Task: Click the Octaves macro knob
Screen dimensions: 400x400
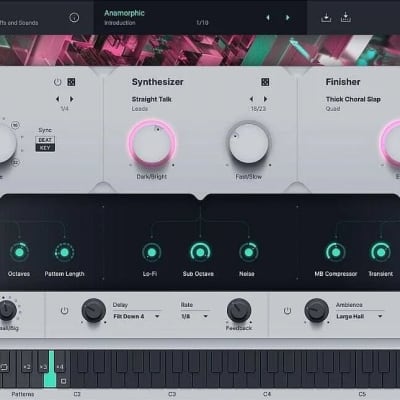Action: click(19, 252)
